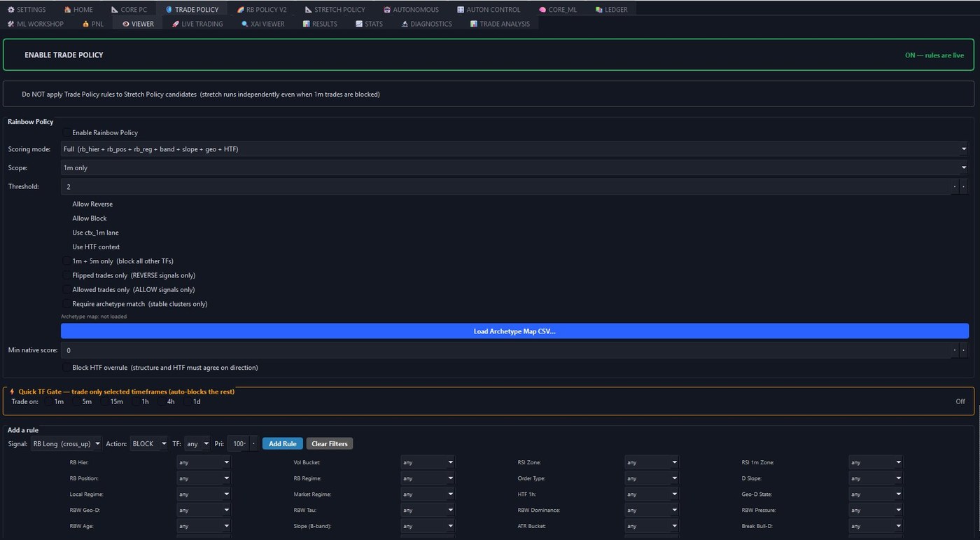Open Live Trading rocket tab
The image size is (980, 540).
[197, 24]
